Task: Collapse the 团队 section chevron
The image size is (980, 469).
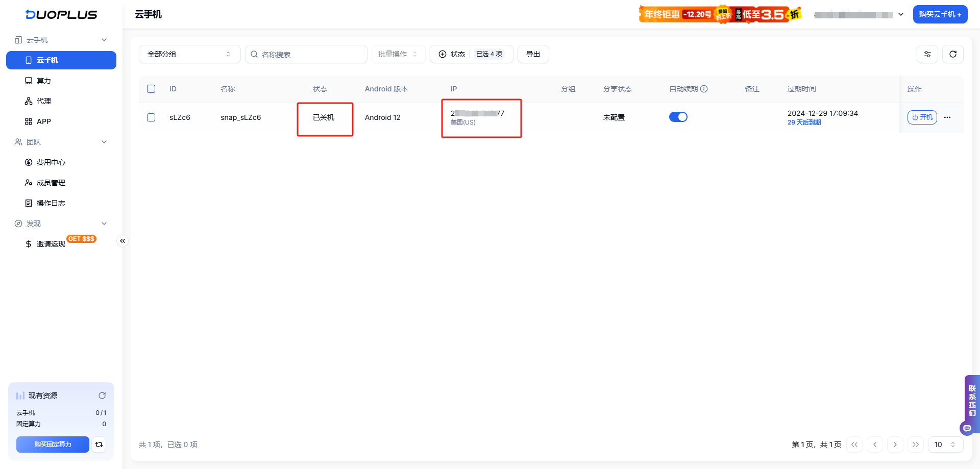Action: (x=104, y=141)
